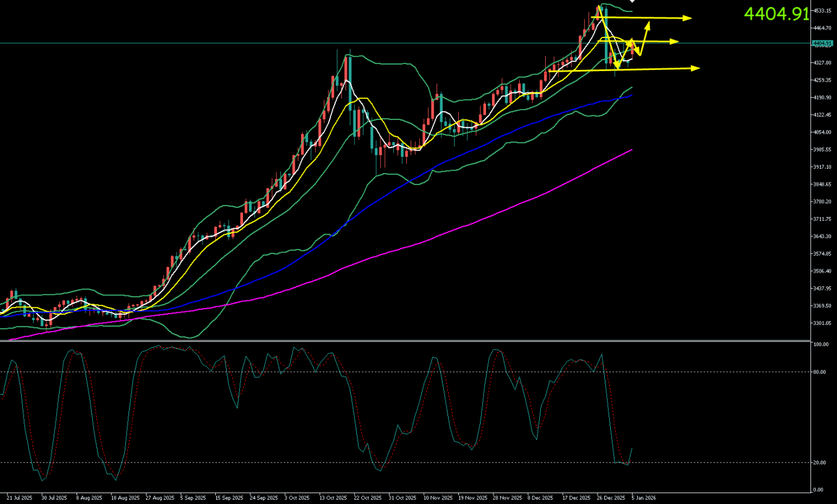Click the 13 Oct 2025 date label
The image size is (837, 504).
click(x=333, y=498)
